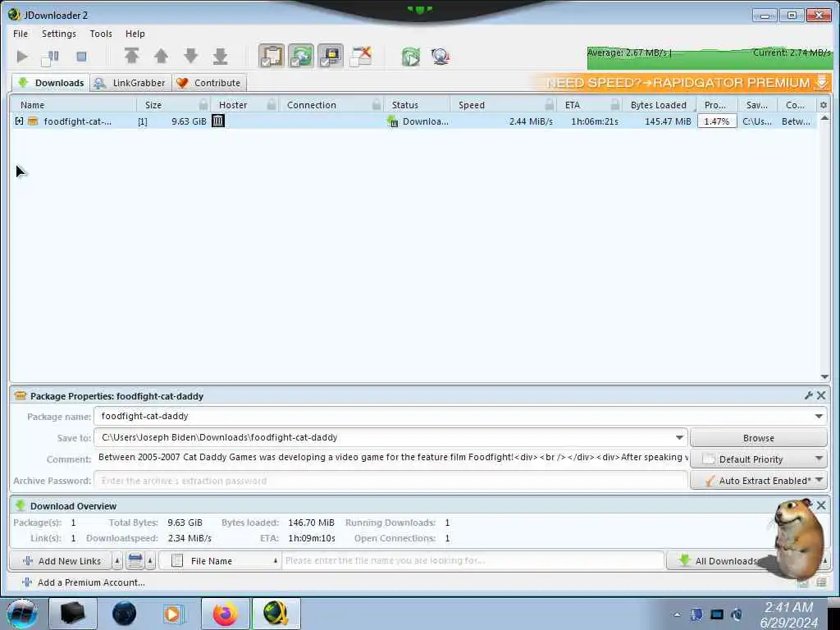Open the All Downloads filter dropdown

coord(747,561)
